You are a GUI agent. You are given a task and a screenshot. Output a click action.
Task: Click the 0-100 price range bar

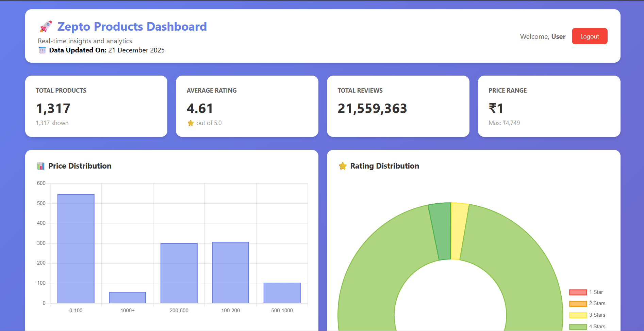tap(76, 249)
